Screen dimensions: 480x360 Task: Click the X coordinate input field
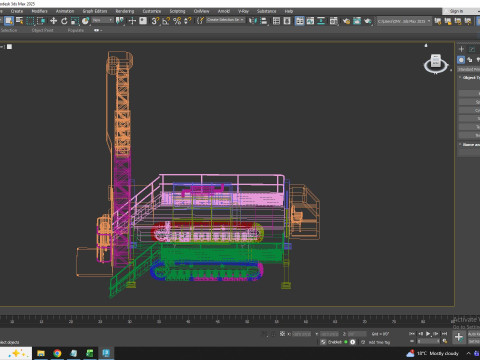pyautogui.click(x=302, y=334)
